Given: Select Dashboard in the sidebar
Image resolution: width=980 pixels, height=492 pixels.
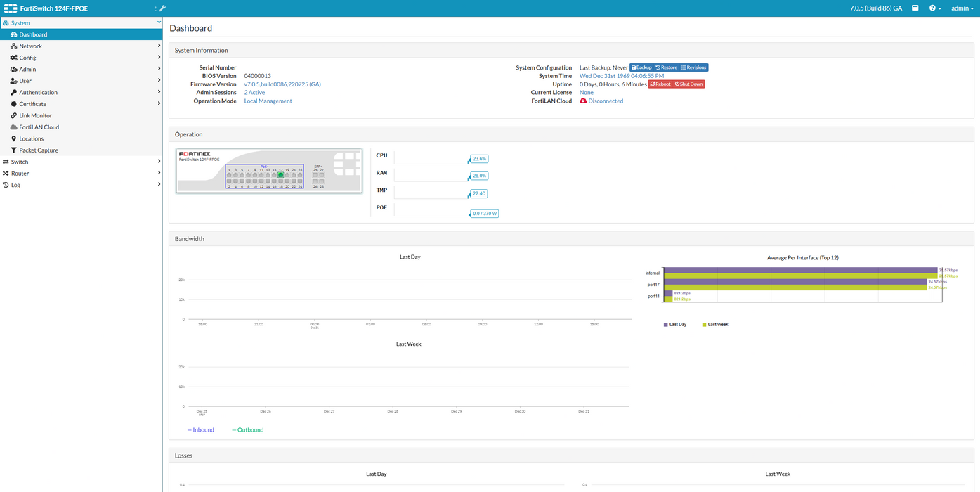Looking at the screenshot, I should 81,34.
